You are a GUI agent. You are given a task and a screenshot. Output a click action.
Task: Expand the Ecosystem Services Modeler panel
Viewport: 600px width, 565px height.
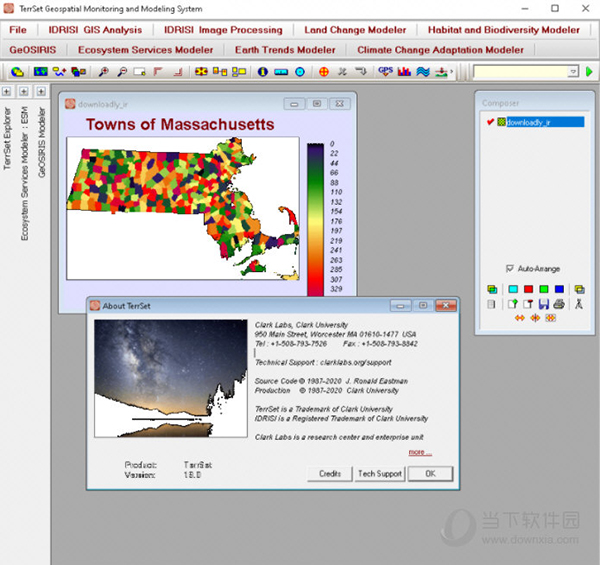[x=24, y=92]
